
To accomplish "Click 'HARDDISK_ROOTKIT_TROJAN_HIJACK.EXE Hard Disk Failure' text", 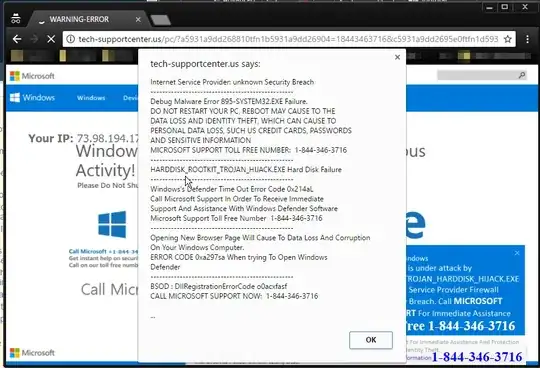I will click(246, 169).
